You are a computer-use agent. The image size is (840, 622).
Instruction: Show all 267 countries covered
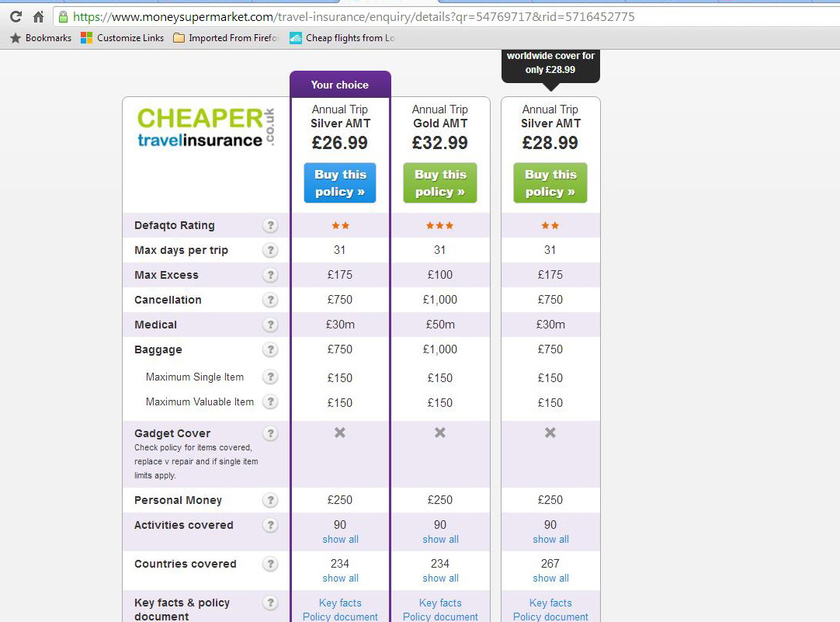click(550, 578)
